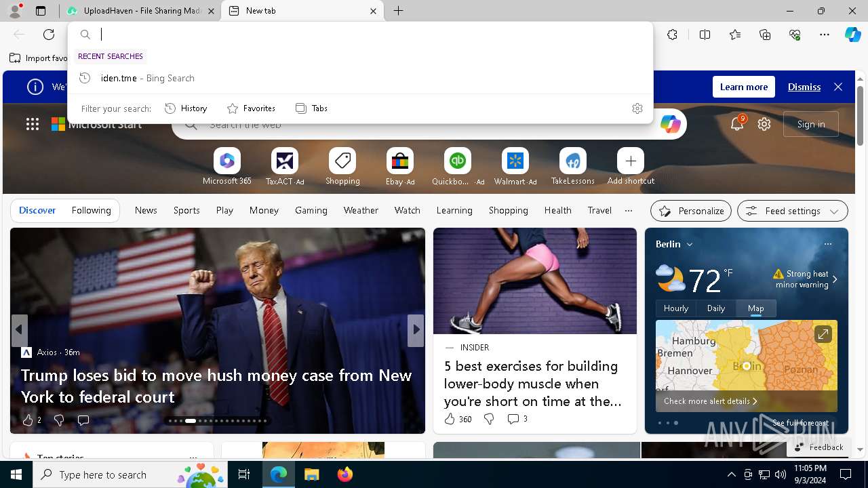Expand strong heat warning arrow
The height and width of the screenshot is (488, 868).
pyautogui.click(x=835, y=279)
